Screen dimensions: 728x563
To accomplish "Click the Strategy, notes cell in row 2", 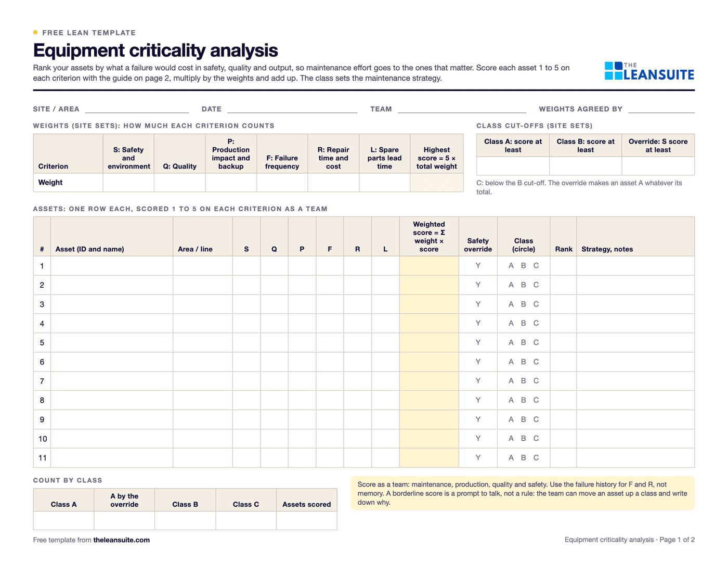I will click(x=635, y=285).
